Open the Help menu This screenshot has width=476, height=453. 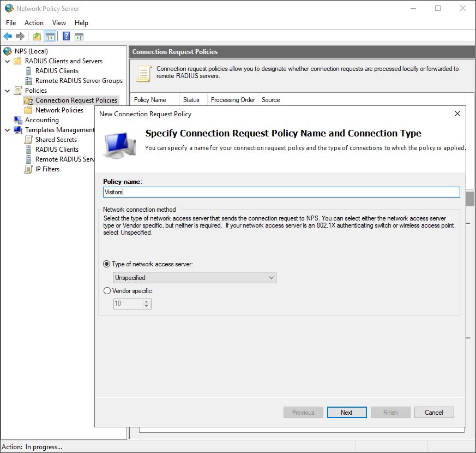81,23
